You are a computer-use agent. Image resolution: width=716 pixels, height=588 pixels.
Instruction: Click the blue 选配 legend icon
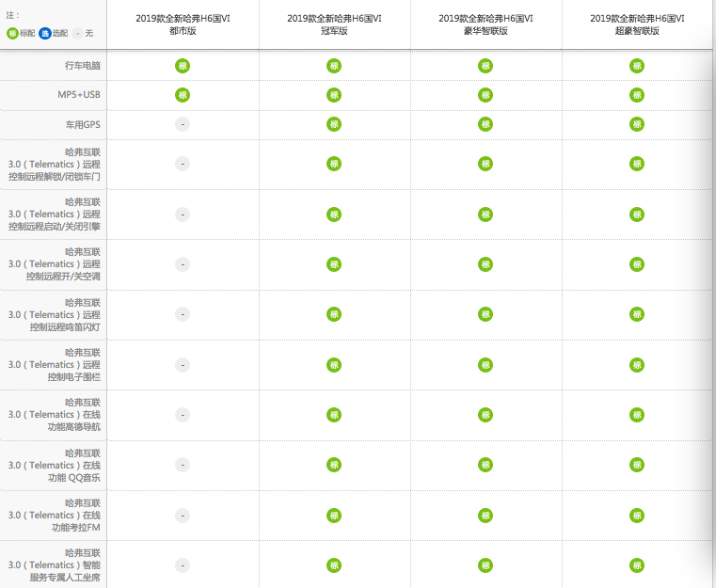pyautogui.click(x=45, y=33)
